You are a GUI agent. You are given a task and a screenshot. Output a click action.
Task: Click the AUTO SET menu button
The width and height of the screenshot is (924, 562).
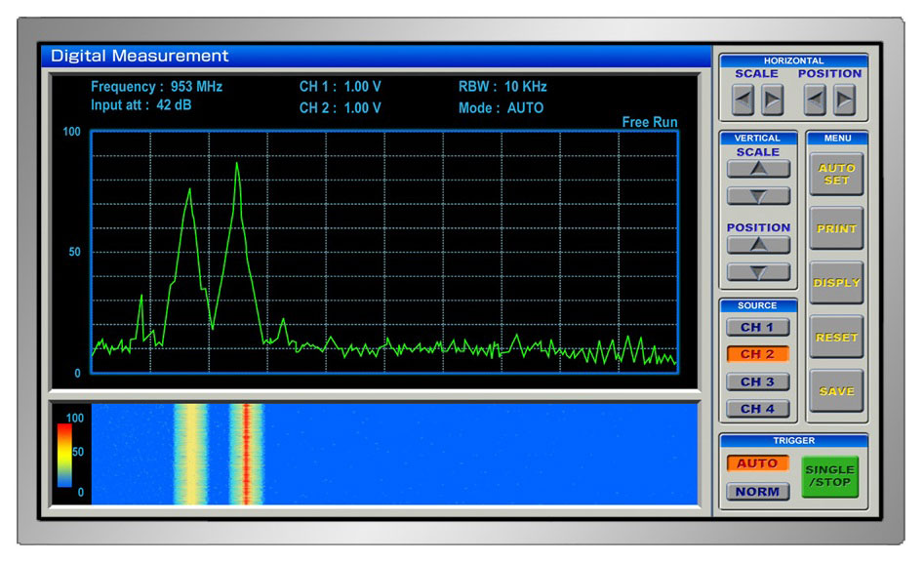(836, 175)
